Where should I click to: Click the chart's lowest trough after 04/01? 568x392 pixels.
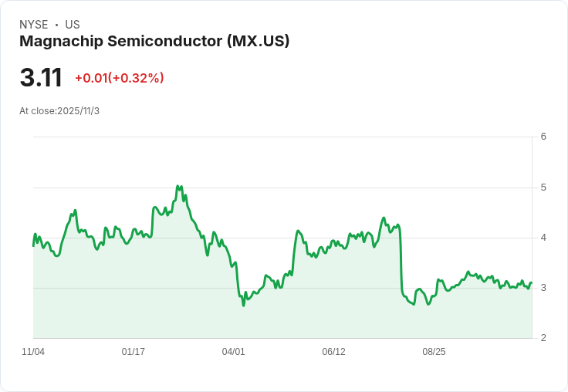243,306
